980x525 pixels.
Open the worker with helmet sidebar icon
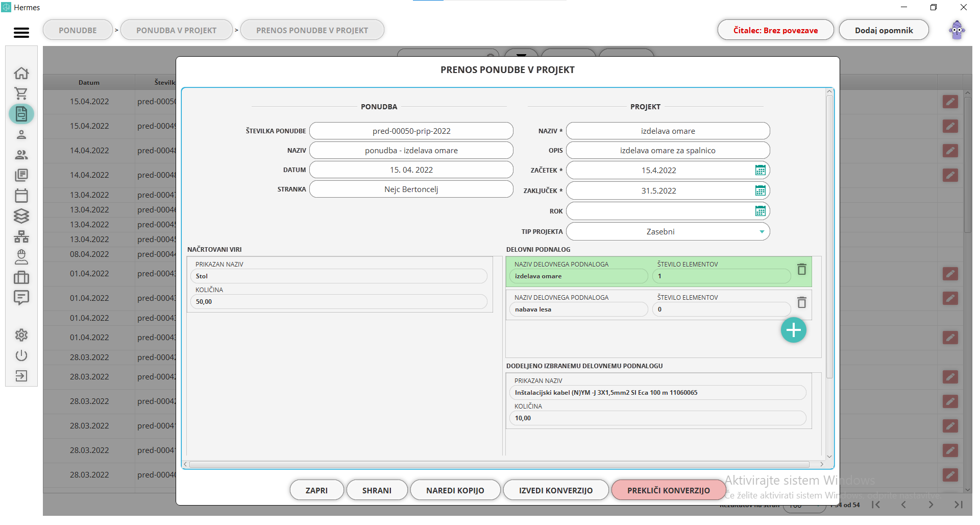(21, 257)
